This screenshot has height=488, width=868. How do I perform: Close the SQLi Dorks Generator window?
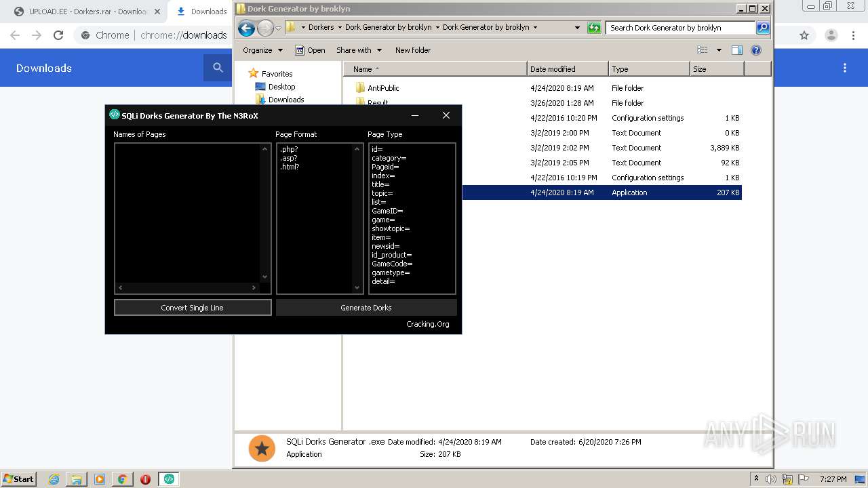[x=446, y=115]
